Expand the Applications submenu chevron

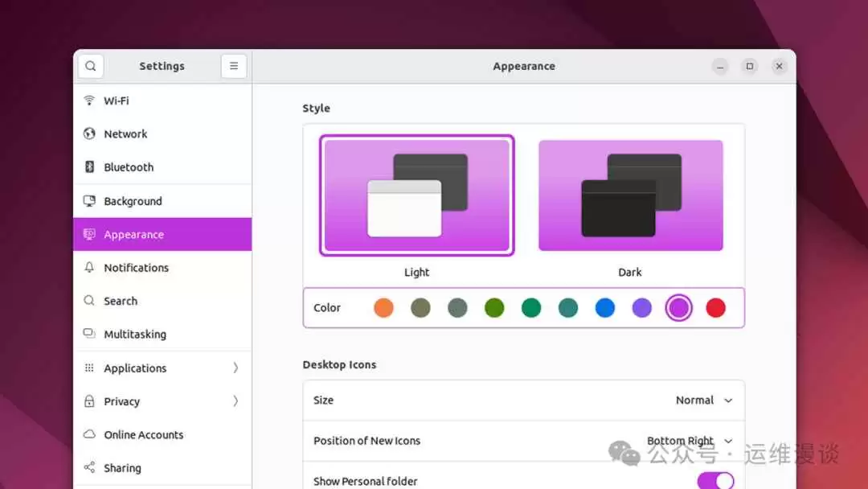235,368
